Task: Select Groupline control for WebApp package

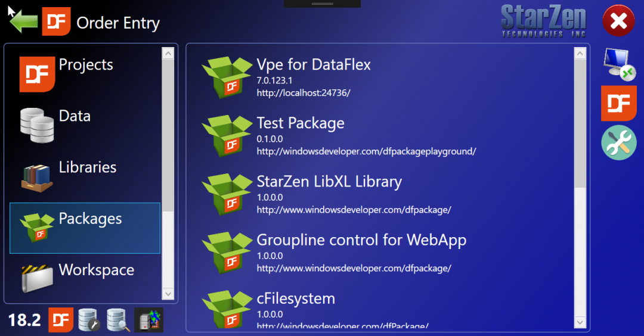Action: click(x=361, y=240)
